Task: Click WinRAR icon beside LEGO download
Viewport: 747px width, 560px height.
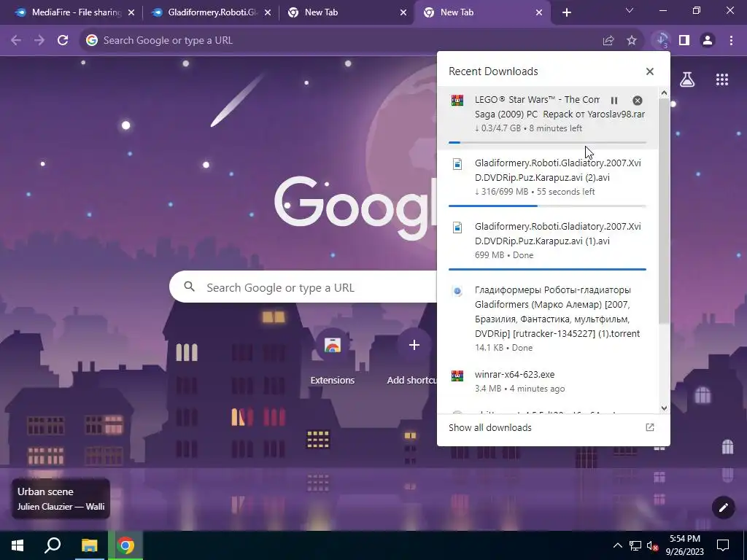Action: click(457, 101)
